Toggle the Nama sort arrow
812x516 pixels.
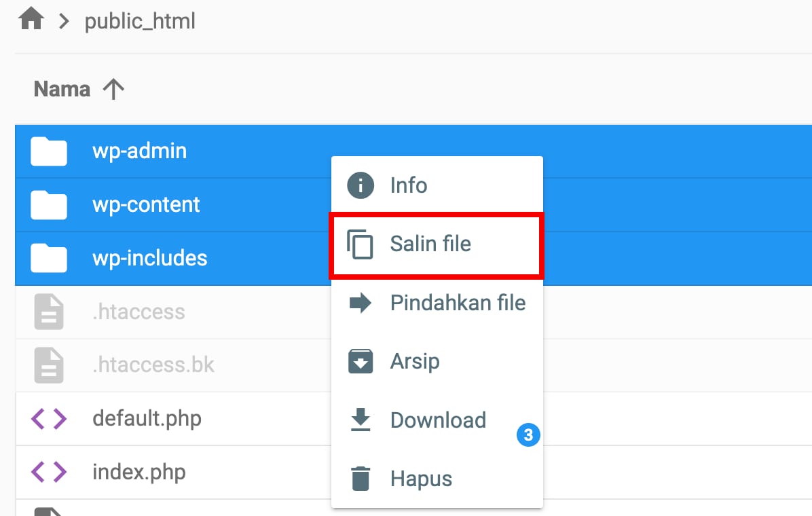point(113,90)
